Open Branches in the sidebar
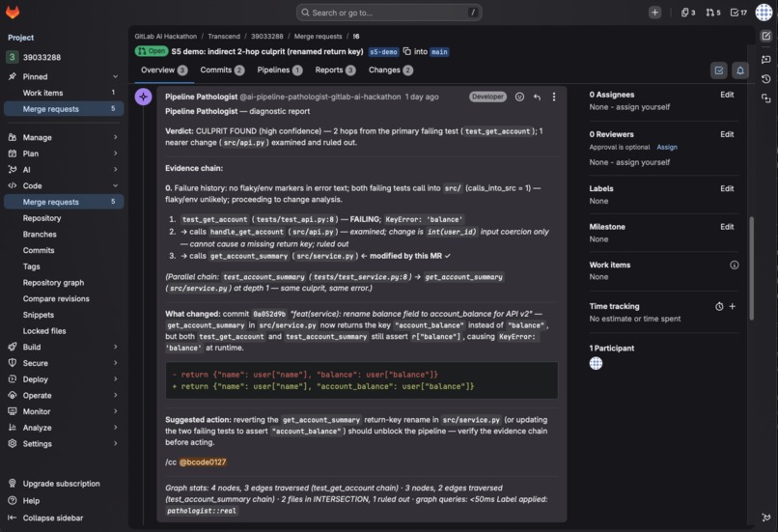 [64, 235]
